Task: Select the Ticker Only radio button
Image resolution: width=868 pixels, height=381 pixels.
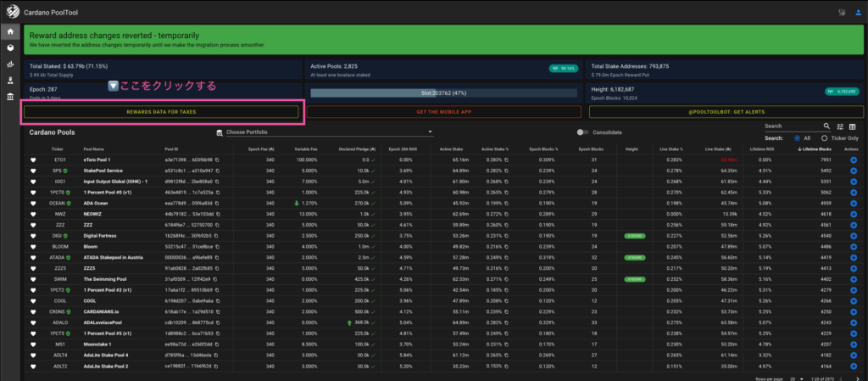Action: coord(824,138)
